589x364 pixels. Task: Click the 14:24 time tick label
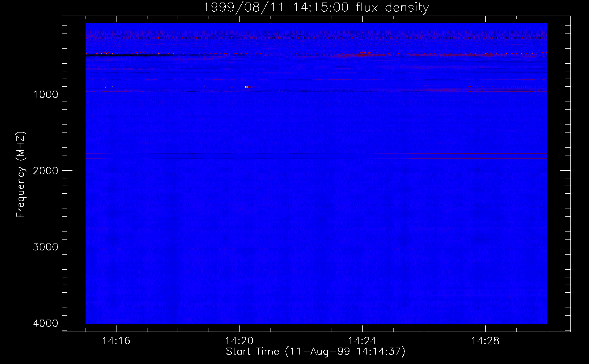pos(362,341)
